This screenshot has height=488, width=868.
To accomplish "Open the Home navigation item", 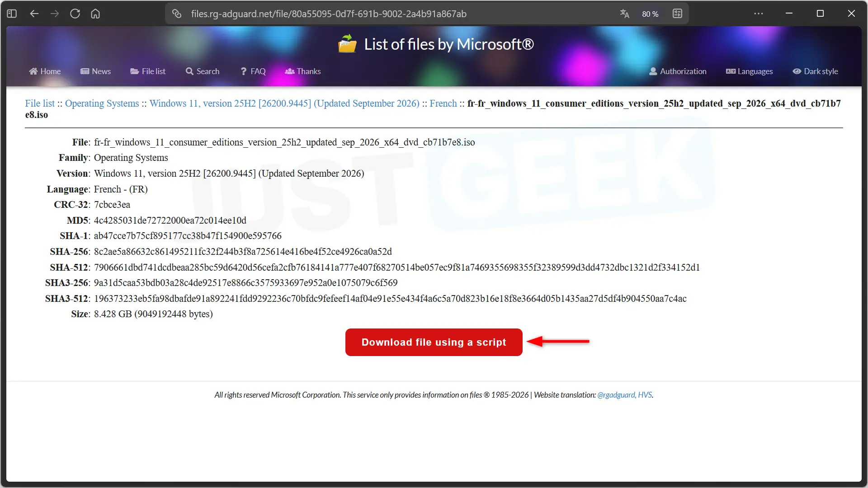I will (45, 71).
